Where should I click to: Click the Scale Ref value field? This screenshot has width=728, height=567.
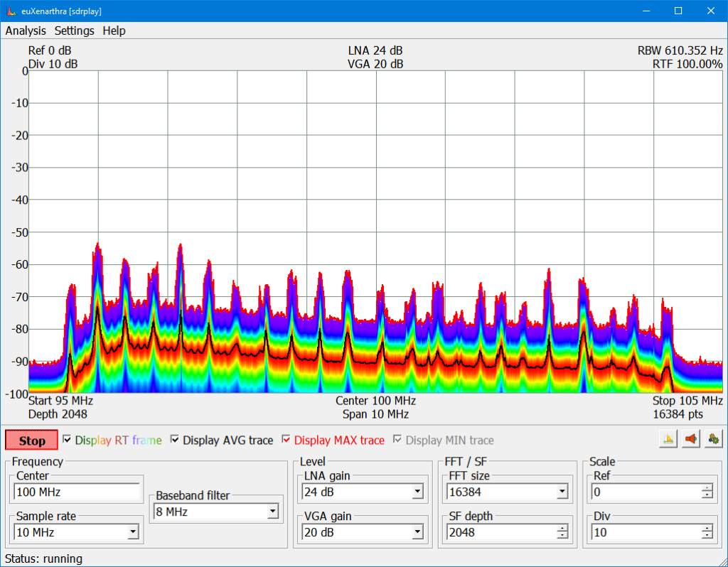pos(646,492)
